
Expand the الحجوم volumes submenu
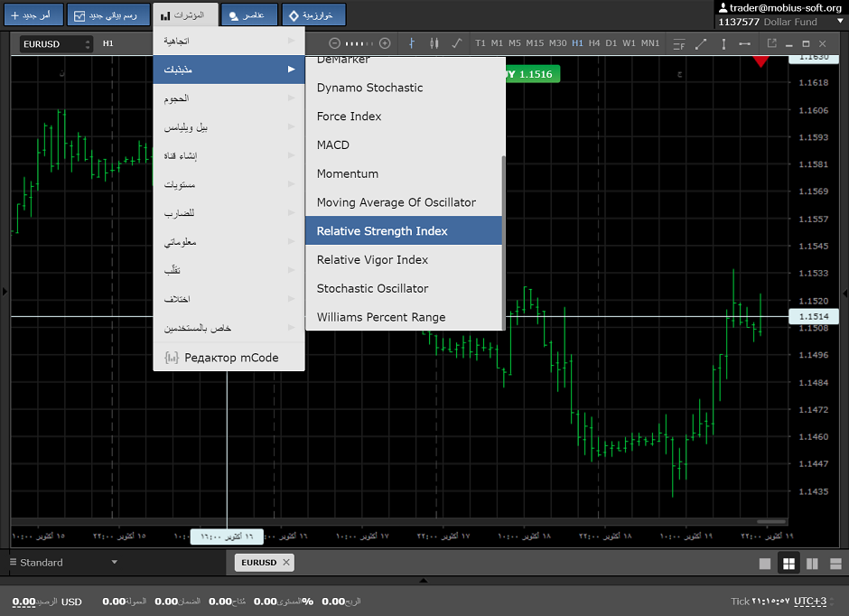pos(229,98)
